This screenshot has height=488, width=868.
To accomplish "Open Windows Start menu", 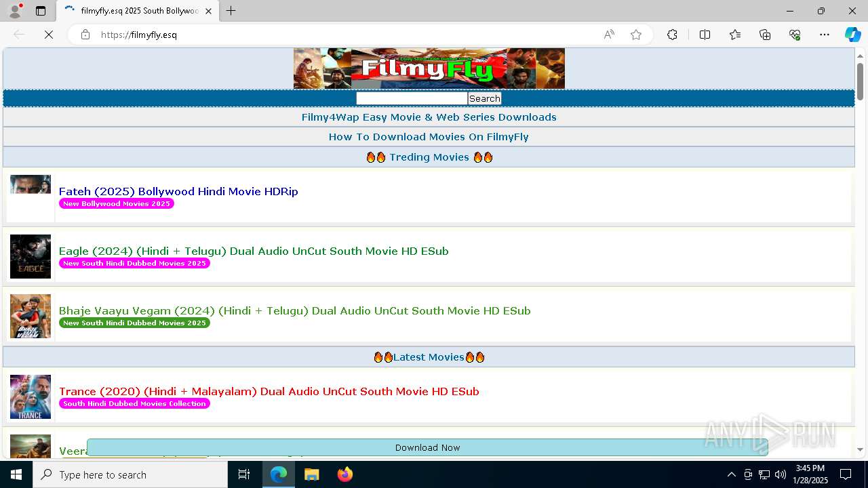I will tap(16, 474).
